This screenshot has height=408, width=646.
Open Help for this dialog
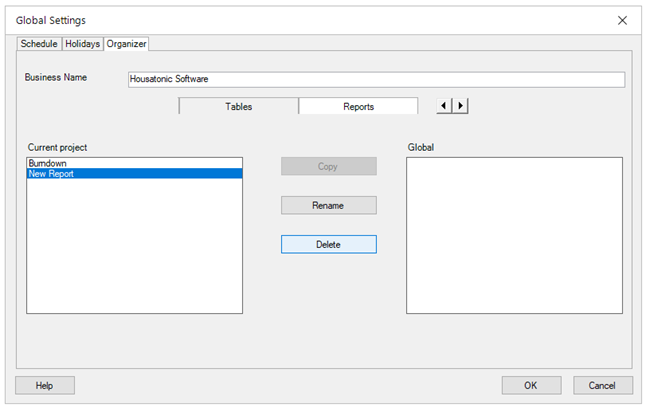click(44, 385)
